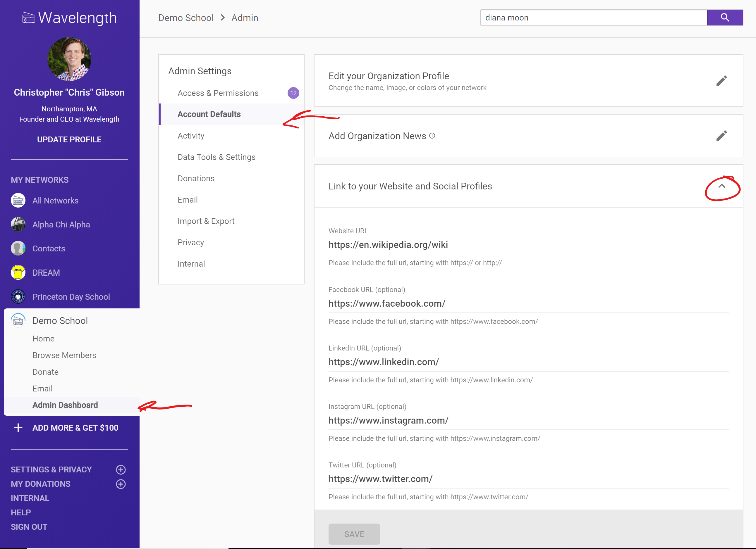The height and width of the screenshot is (549, 756).
Task: Click the pencil icon for Organization News
Action: [x=721, y=136]
